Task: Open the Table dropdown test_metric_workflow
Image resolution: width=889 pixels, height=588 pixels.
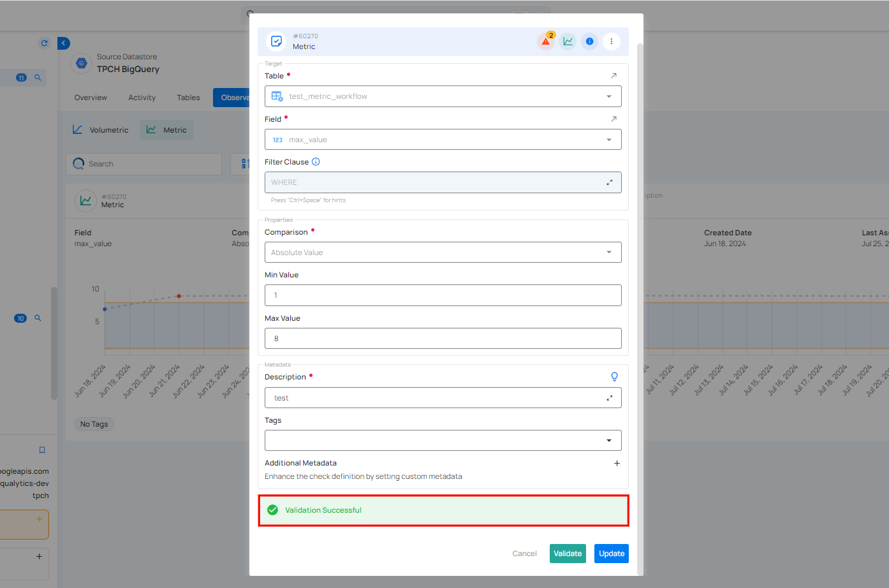Action: coord(443,96)
